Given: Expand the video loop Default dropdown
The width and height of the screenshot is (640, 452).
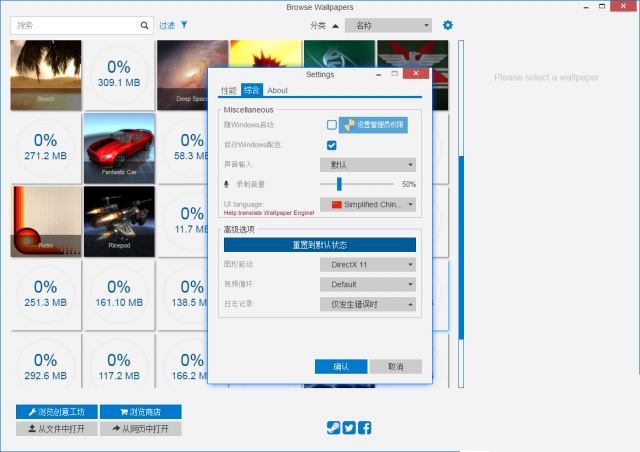Looking at the screenshot, I should [367, 284].
